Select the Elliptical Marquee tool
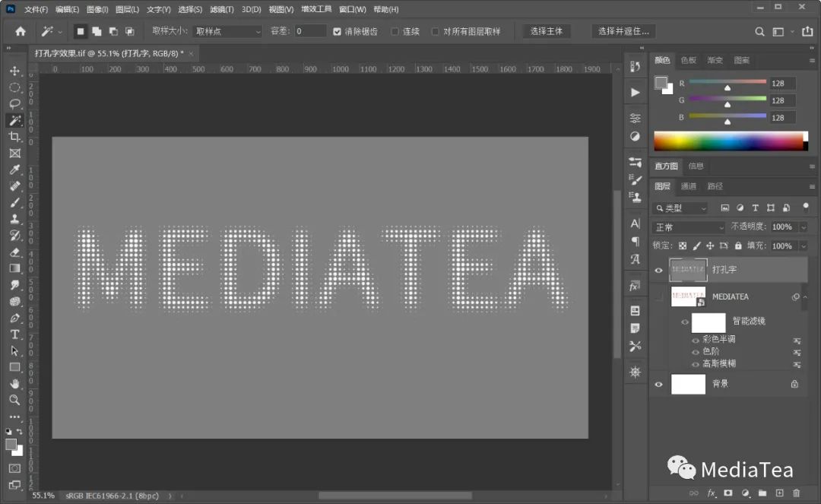The height and width of the screenshot is (504, 821). pos(14,87)
